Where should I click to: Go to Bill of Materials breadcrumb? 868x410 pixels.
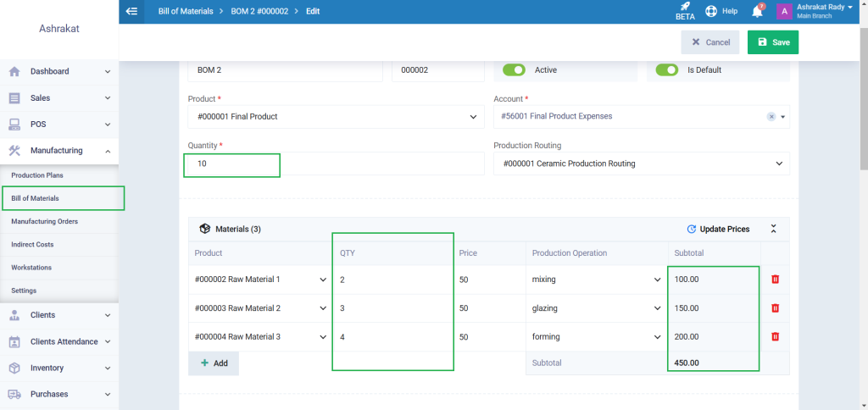pyautogui.click(x=186, y=11)
